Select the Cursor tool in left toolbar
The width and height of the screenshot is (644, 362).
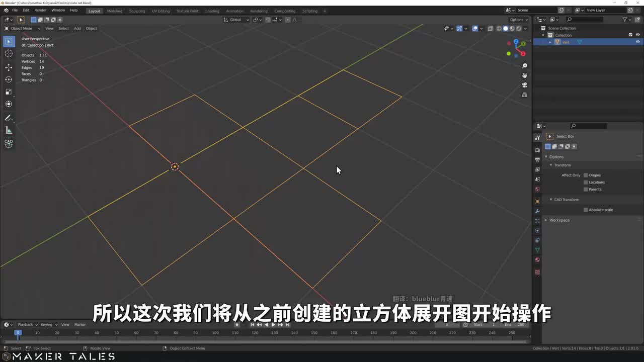click(x=9, y=54)
